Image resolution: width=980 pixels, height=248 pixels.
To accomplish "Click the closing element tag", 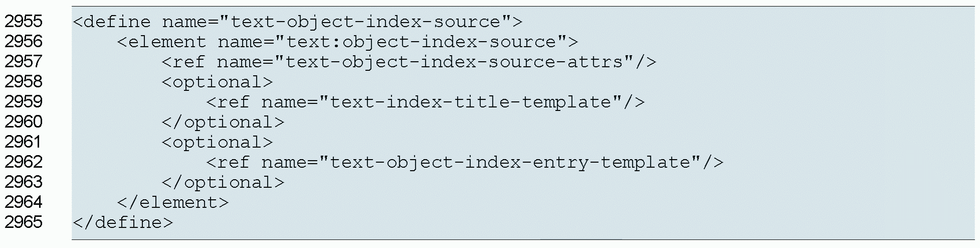I will click(172, 202).
